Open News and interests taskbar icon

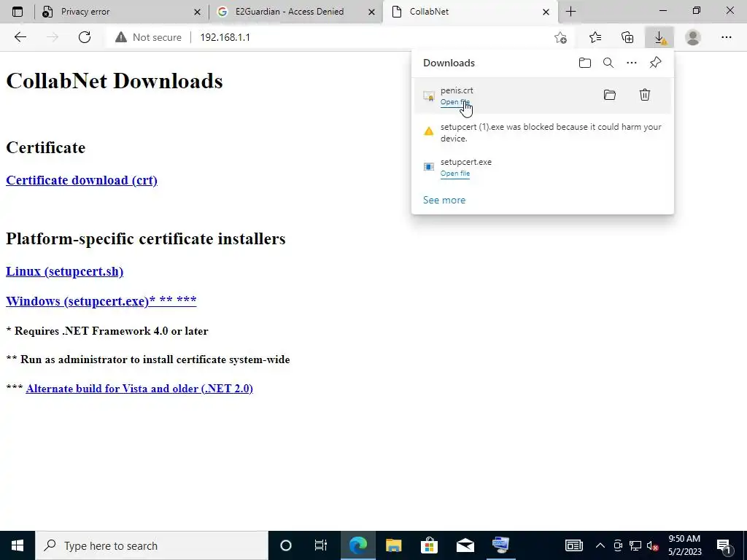click(x=573, y=545)
